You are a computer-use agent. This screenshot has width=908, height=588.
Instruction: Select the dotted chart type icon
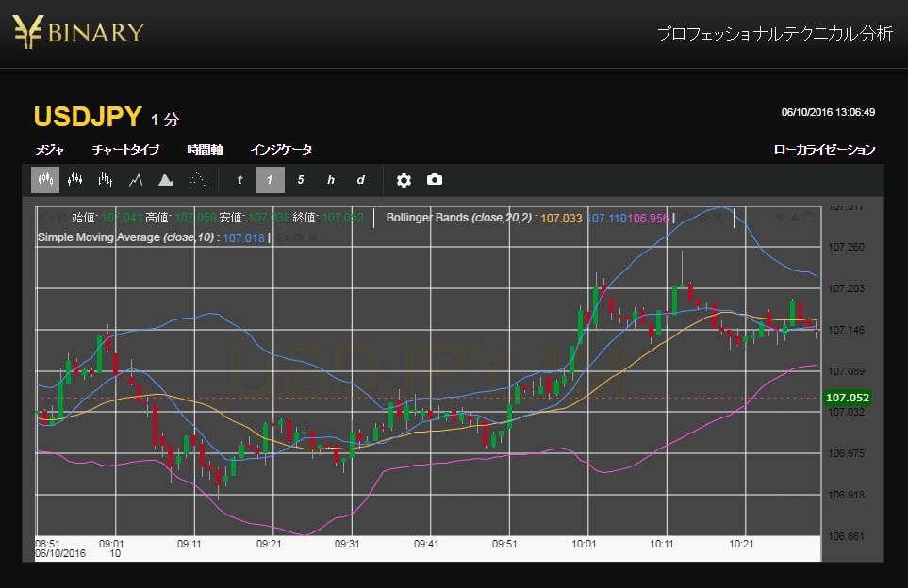tap(197, 179)
